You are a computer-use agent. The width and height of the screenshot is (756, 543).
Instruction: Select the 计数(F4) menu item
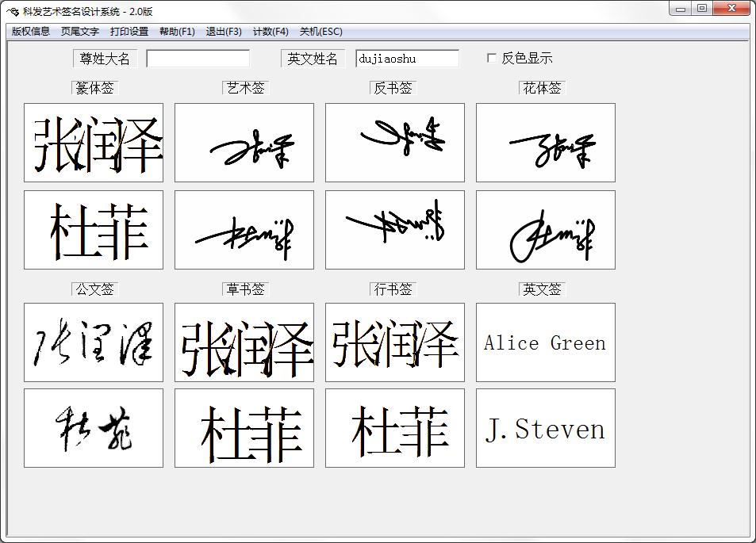tap(271, 32)
